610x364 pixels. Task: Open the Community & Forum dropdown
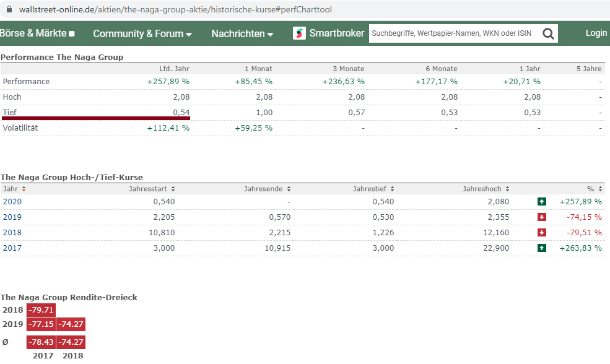click(142, 33)
